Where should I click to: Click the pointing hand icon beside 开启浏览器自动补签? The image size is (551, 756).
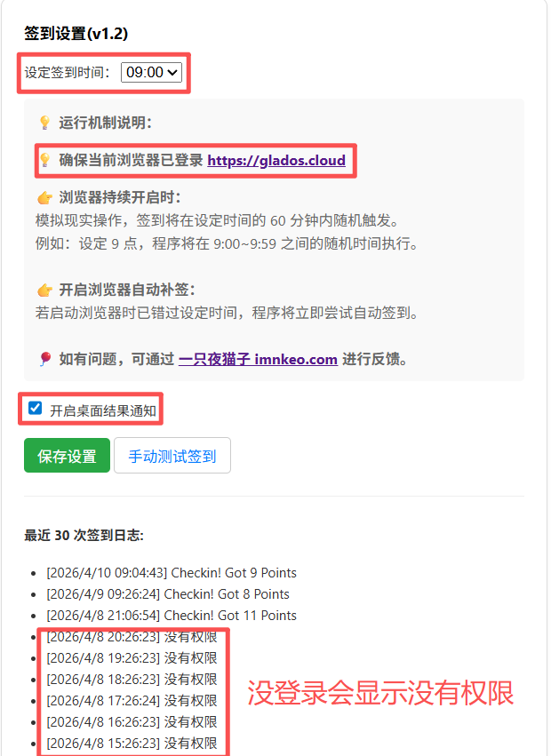pos(44,290)
